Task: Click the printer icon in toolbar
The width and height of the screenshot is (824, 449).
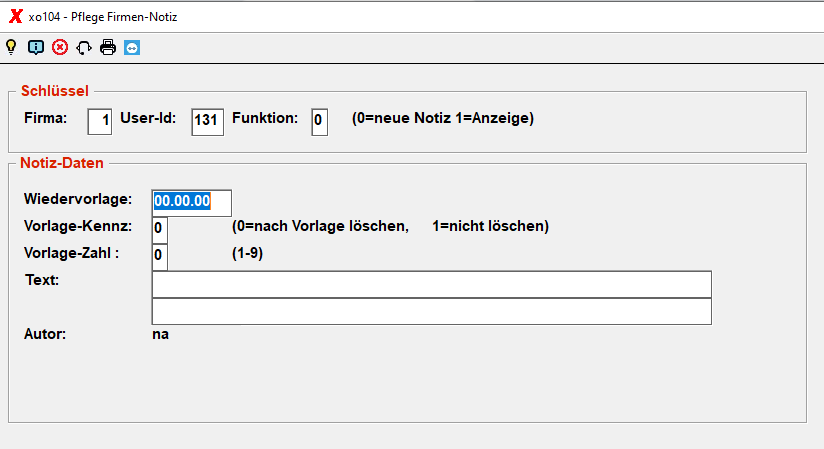Action: [108, 47]
